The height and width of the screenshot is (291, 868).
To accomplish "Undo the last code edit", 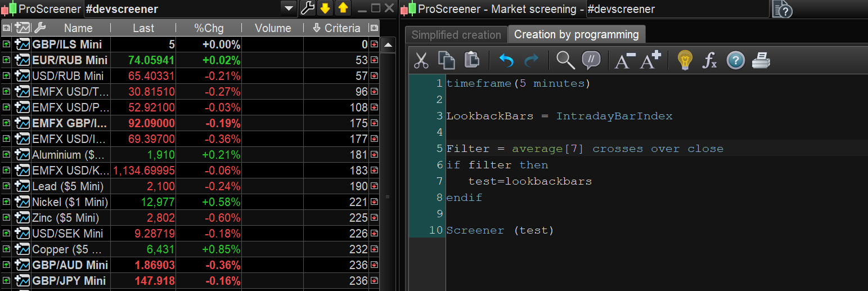I will pos(506,60).
